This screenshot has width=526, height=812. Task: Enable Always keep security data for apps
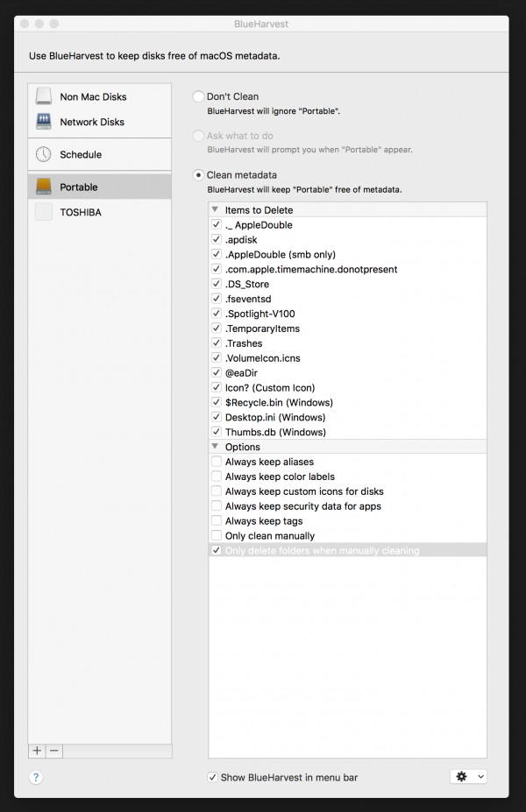coord(217,505)
